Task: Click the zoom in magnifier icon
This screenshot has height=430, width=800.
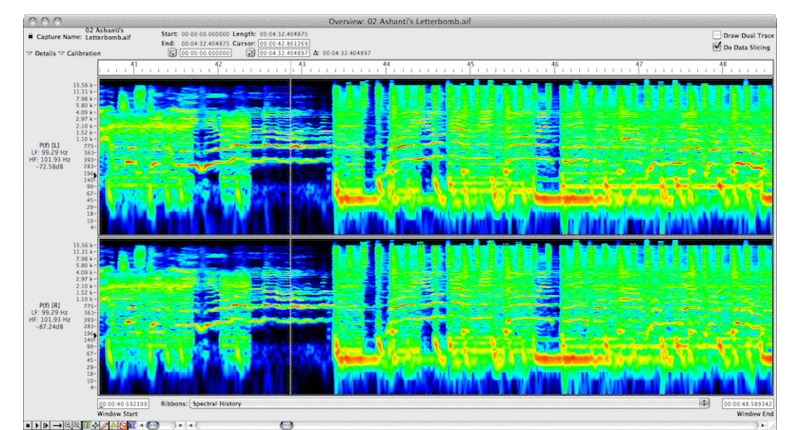Action: coord(66,425)
